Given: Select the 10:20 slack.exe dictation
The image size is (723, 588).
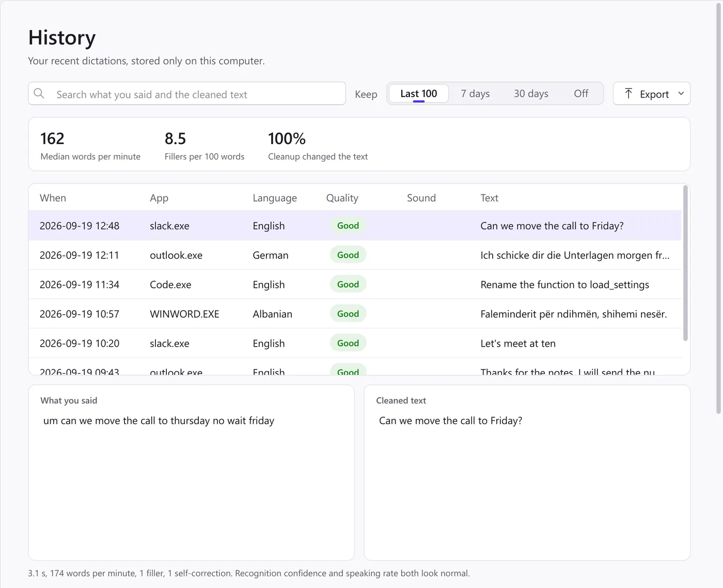Looking at the screenshot, I should point(355,344).
